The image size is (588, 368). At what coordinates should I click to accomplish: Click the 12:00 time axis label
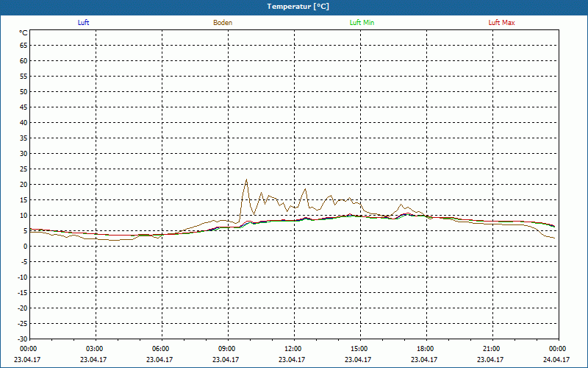click(x=293, y=349)
